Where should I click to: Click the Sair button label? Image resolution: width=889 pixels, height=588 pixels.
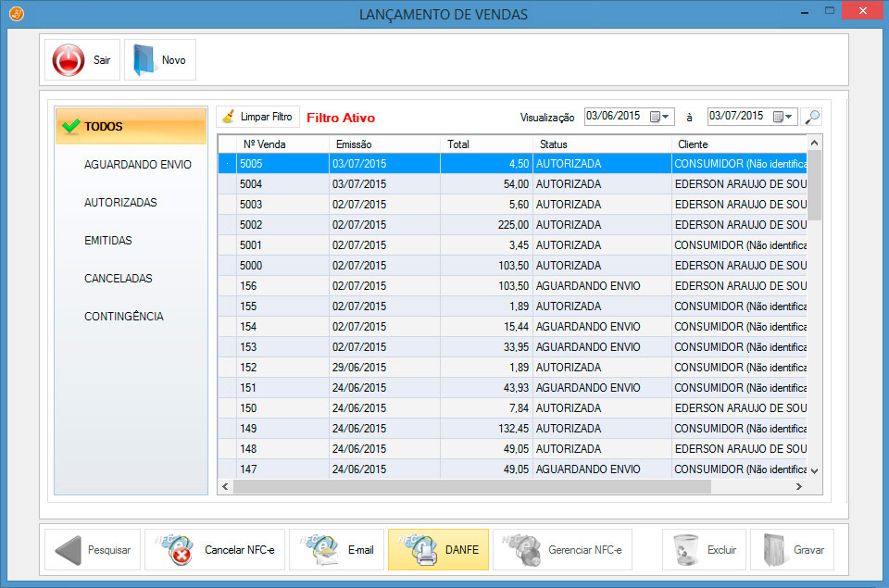(x=102, y=60)
